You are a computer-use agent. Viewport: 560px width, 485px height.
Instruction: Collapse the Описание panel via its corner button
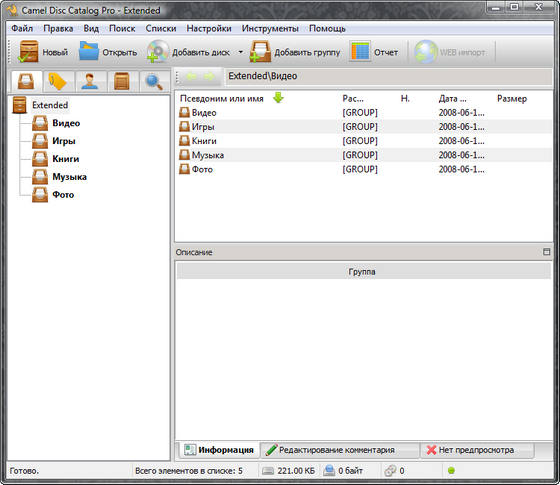(x=546, y=252)
